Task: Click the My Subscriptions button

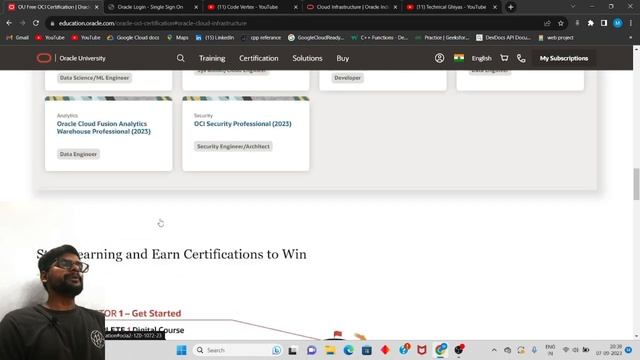Action: click(564, 58)
